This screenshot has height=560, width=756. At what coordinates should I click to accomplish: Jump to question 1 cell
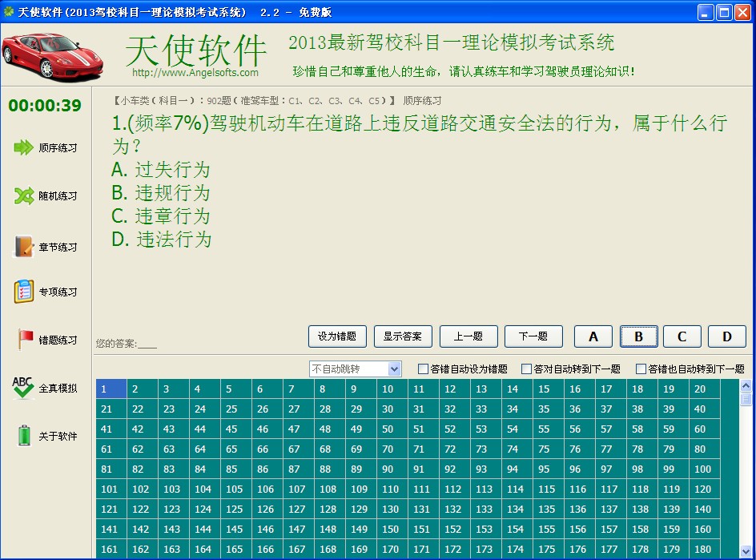click(111, 389)
